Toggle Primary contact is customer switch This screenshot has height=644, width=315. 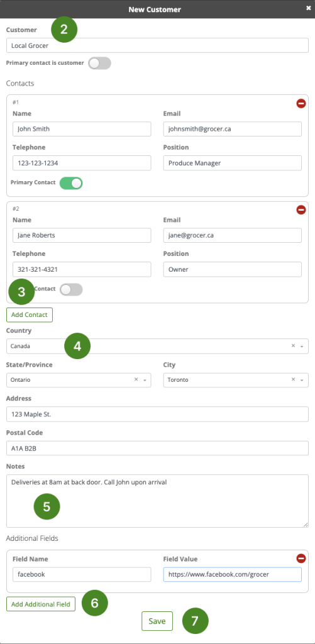(x=99, y=64)
